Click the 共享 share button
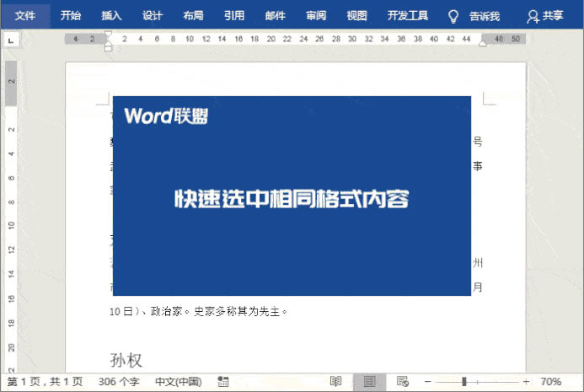Screen dimensions: 584x392 click(x=545, y=16)
